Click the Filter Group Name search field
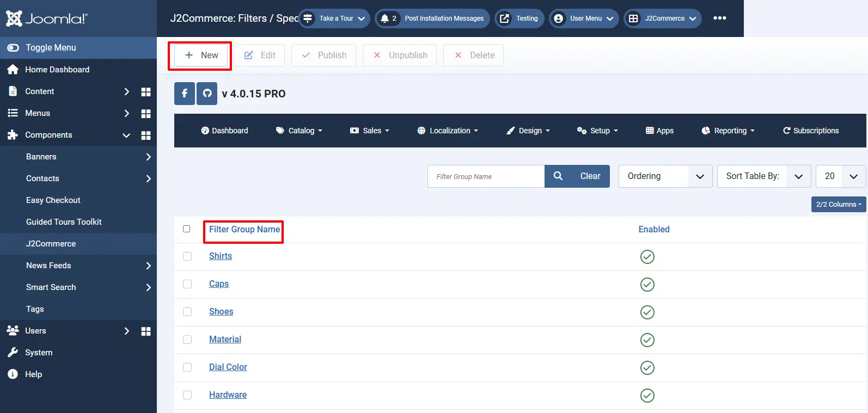The image size is (868, 413). [x=486, y=176]
